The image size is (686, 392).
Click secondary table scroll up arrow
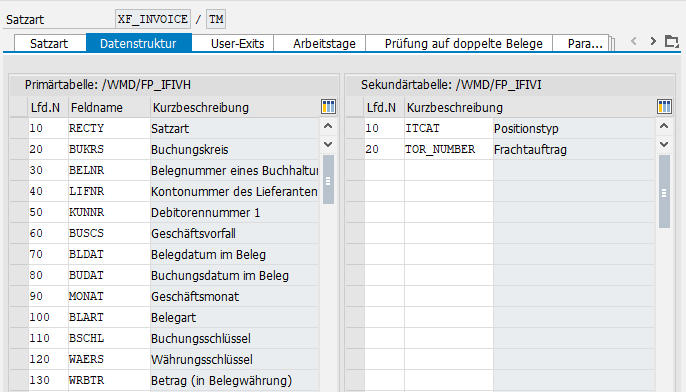coord(664,126)
